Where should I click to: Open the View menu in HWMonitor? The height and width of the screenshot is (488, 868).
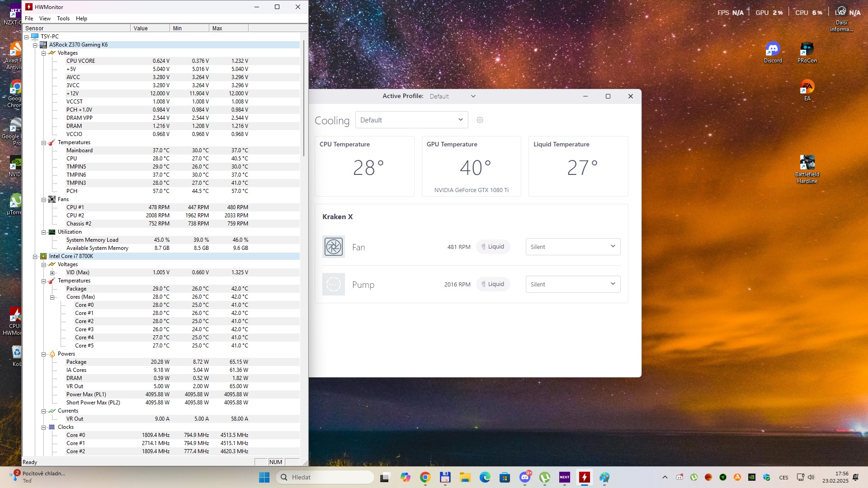pos(45,19)
